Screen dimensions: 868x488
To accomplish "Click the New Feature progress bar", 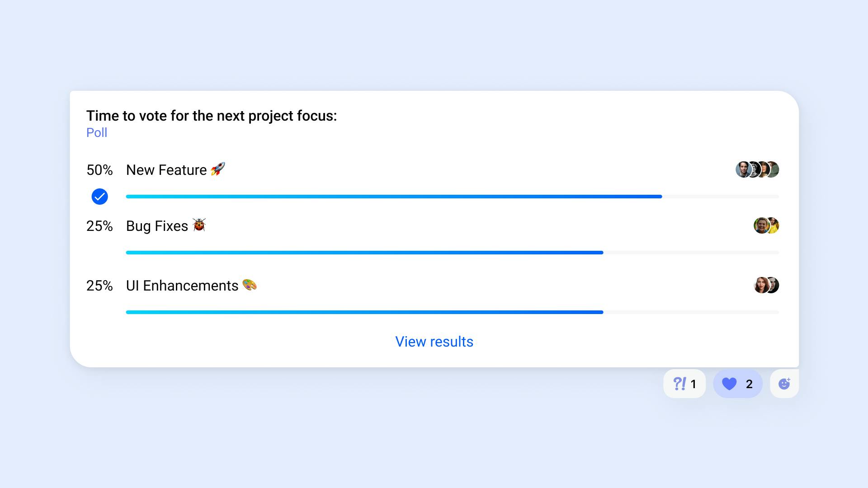I will 393,197.
